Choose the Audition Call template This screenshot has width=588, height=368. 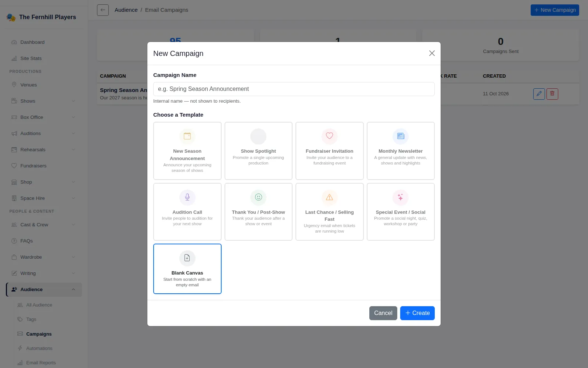187,212
